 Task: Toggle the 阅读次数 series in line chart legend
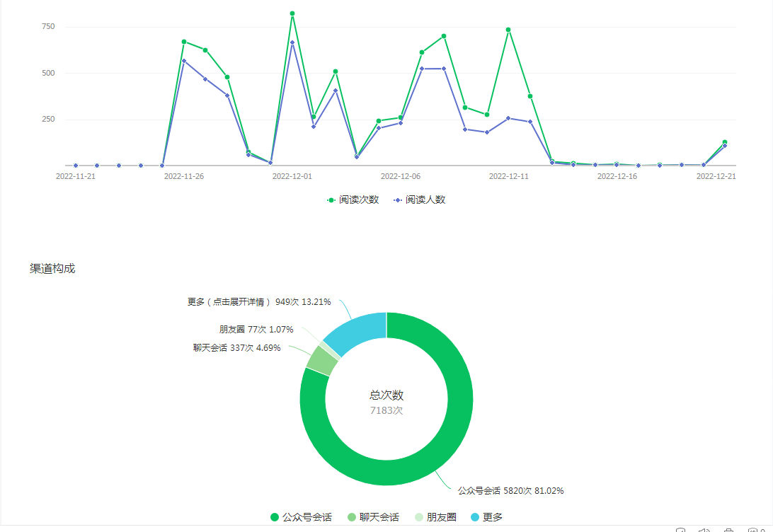click(353, 199)
